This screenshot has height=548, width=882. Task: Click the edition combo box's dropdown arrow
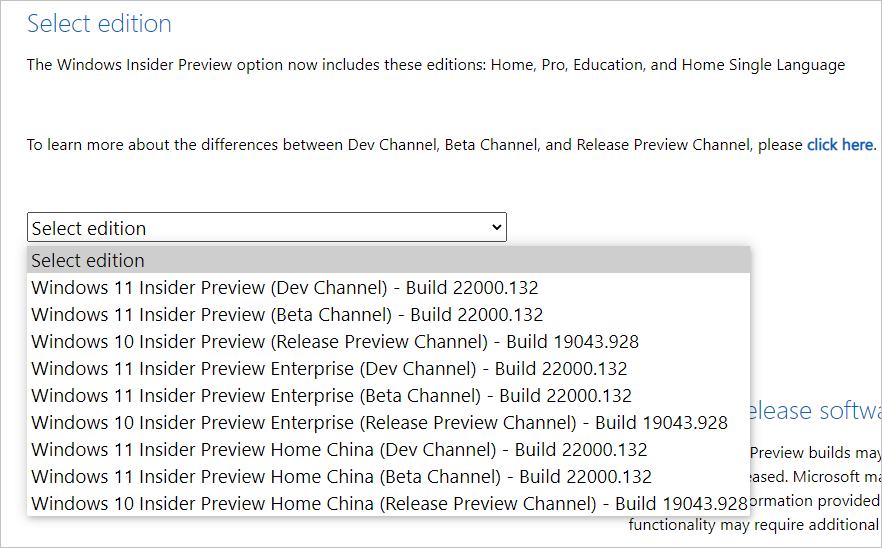pos(497,228)
